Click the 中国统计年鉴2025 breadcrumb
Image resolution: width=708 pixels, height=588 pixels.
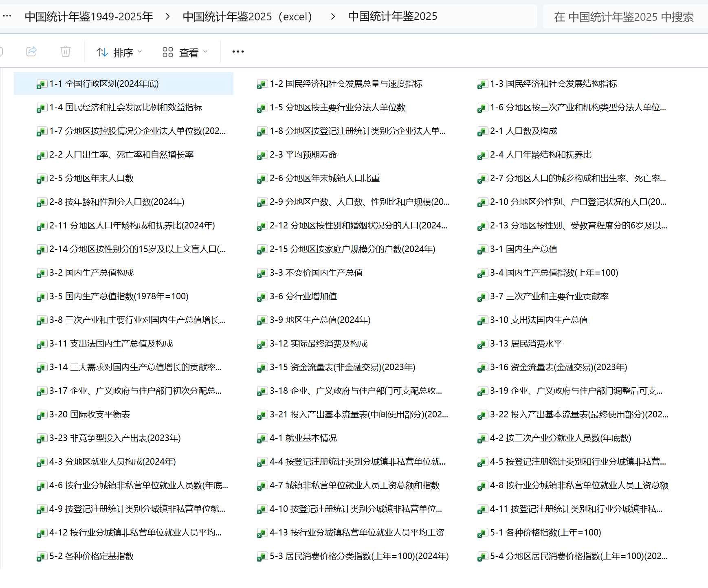(393, 16)
